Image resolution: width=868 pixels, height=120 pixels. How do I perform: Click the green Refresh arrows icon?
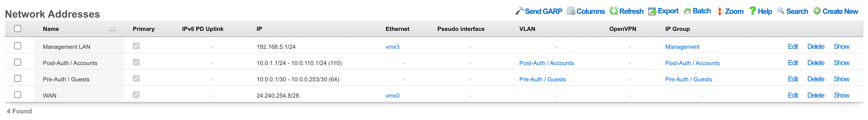[613, 11]
